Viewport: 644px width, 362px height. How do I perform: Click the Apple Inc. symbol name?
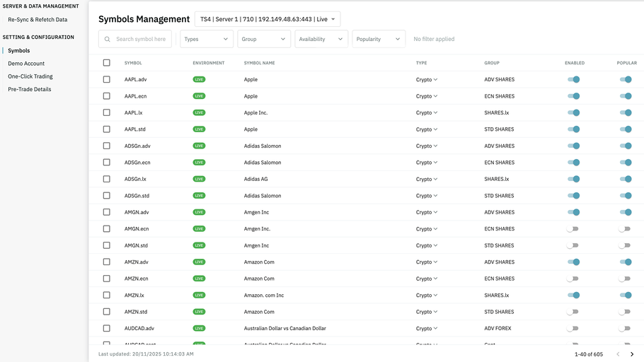click(255, 112)
